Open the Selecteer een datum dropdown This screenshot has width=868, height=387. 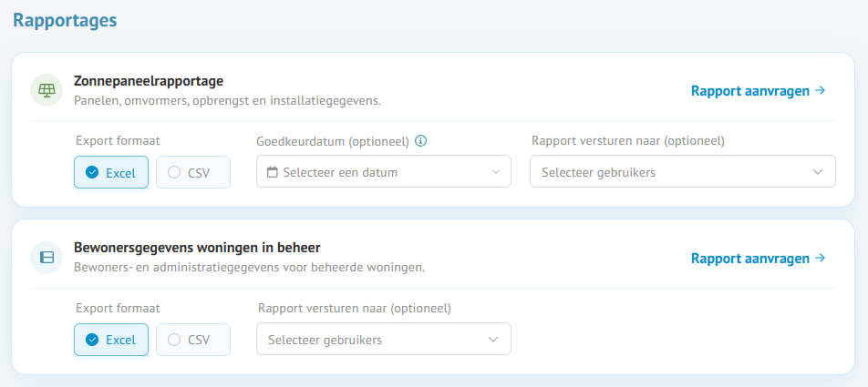pos(384,171)
